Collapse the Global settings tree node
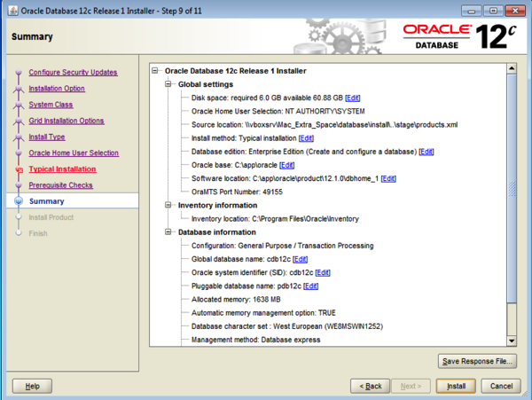 (x=169, y=84)
